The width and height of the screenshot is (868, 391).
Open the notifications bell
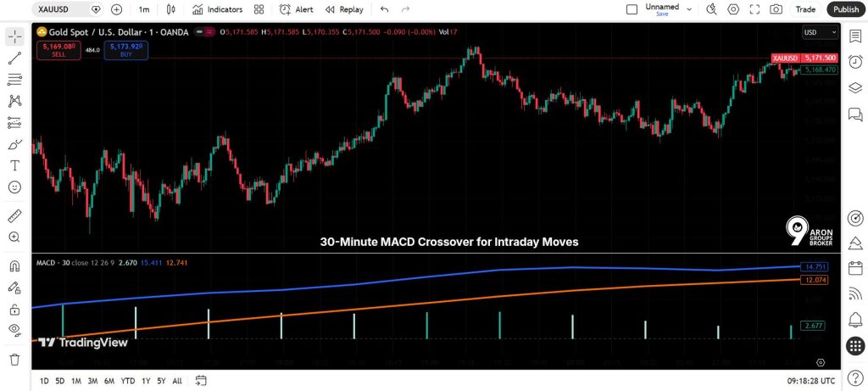[856, 320]
